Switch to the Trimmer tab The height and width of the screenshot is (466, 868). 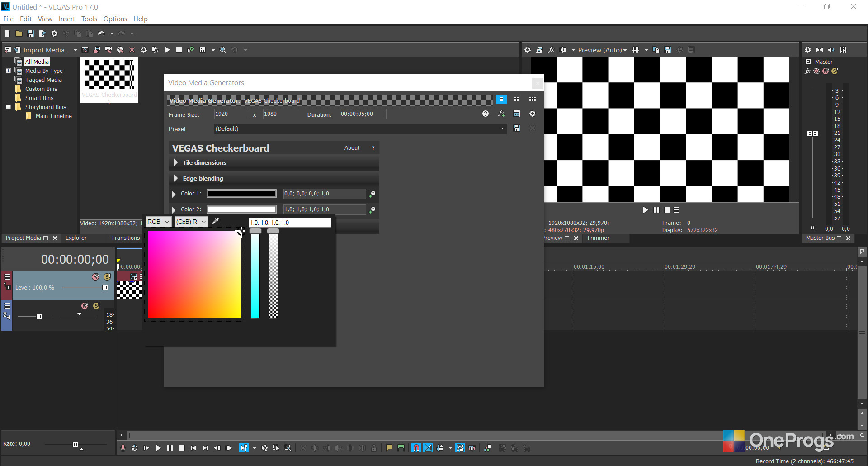point(598,238)
